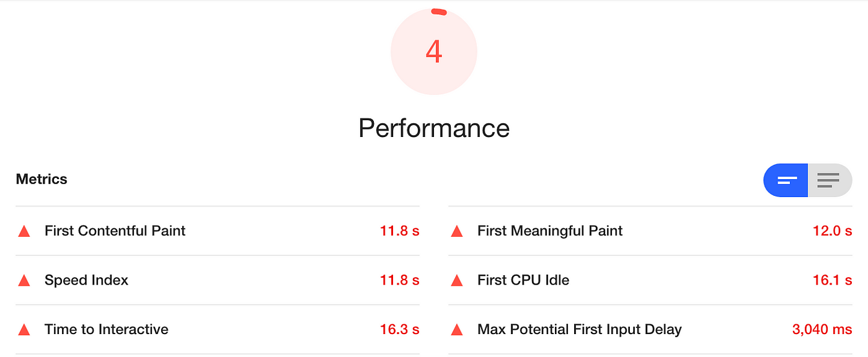The image size is (868, 357).
Task: Expand the Time to Interactive metric
Action: click(218, 330)
